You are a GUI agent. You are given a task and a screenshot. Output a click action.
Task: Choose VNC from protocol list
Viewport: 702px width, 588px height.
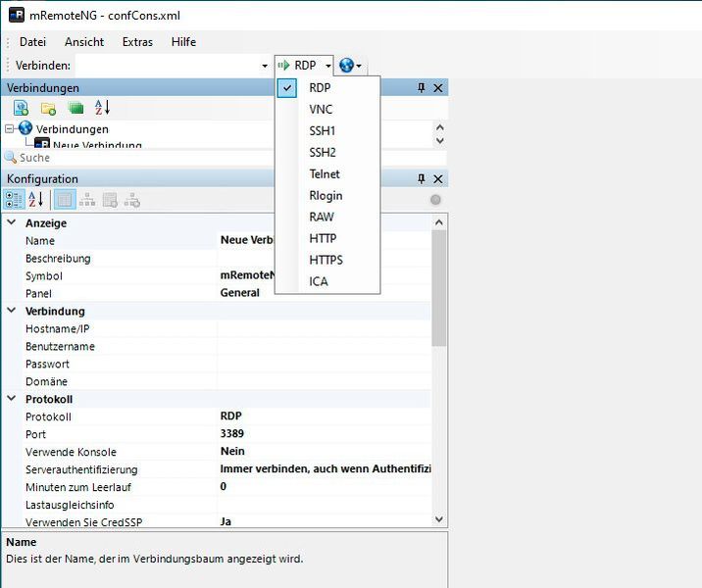pos(328,109)
